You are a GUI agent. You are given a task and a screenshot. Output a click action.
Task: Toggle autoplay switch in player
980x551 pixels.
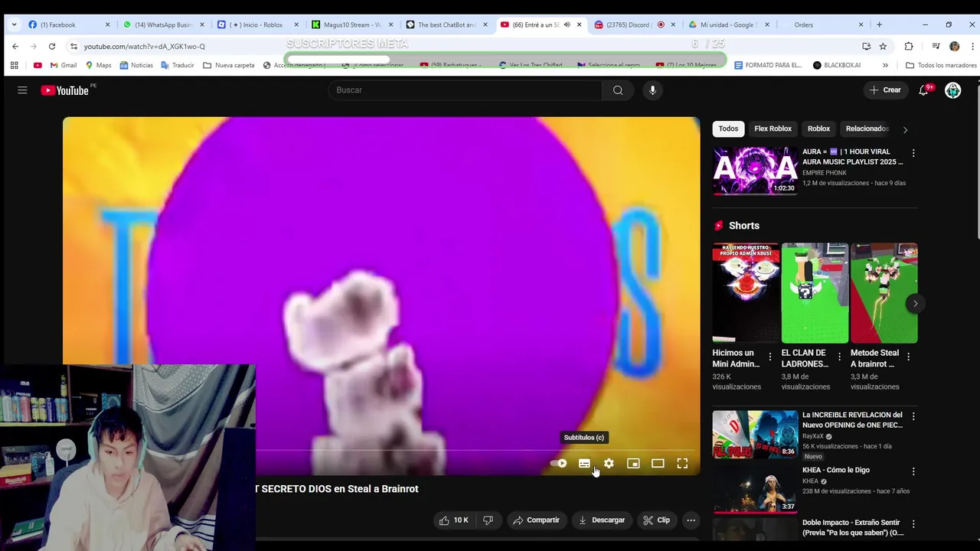click(559, 463)
